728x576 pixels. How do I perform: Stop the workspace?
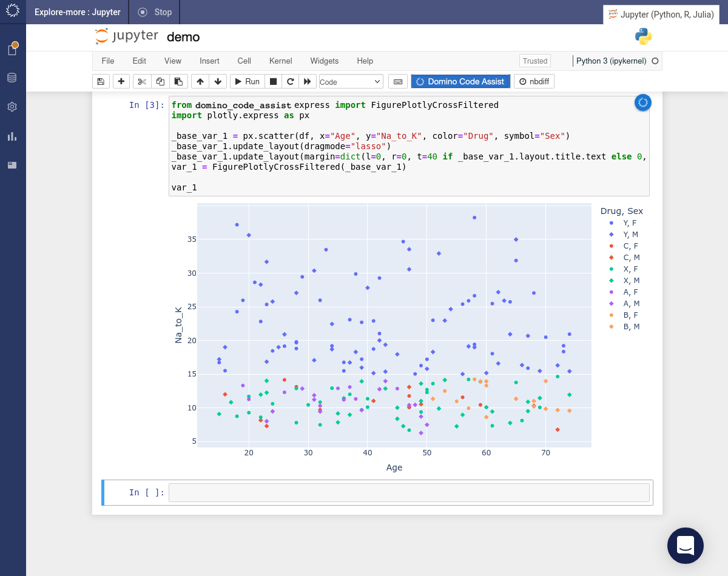155,12
